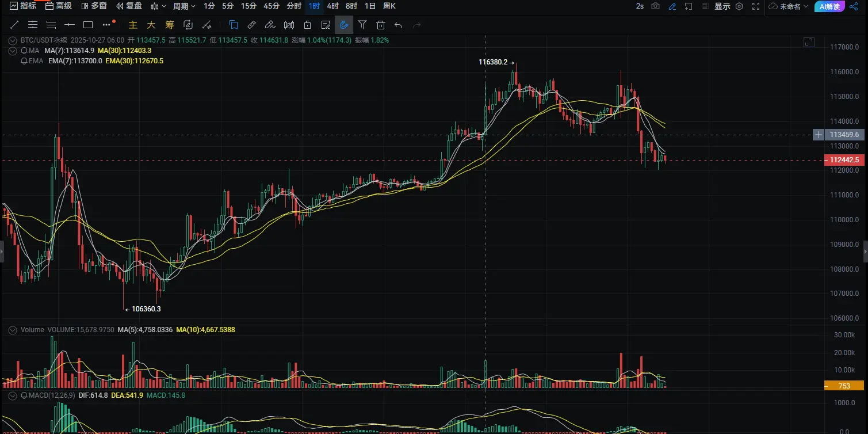The image size is (868, 434).
Task: Collapse the BTC/USDT永续 info row
Action: coord(13,40)
